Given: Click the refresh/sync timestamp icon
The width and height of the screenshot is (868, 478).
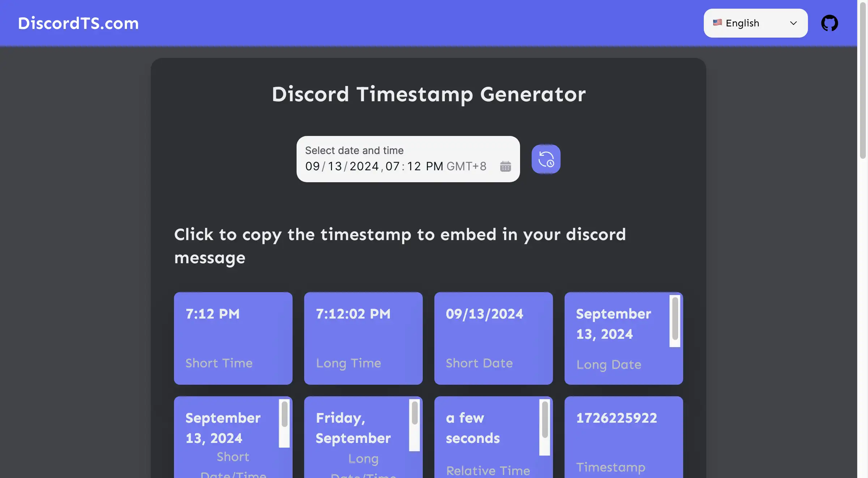Looking at the screenshot, I should pyautogui.click(x=545, y=159).
